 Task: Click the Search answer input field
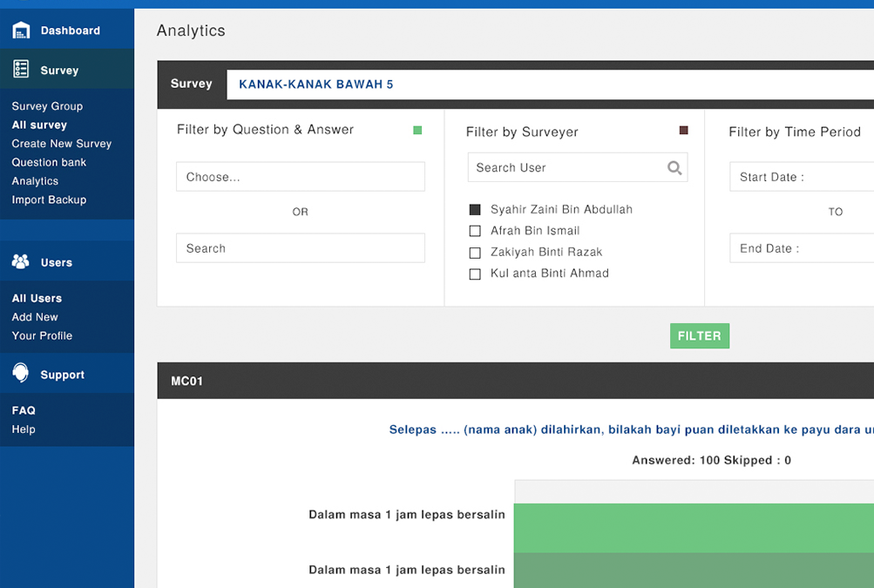pos(301,248)
